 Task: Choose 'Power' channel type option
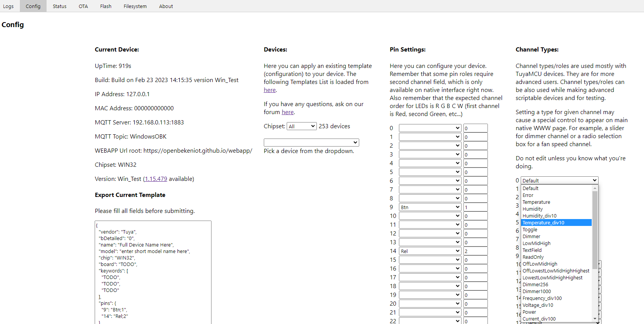(557, 312)
